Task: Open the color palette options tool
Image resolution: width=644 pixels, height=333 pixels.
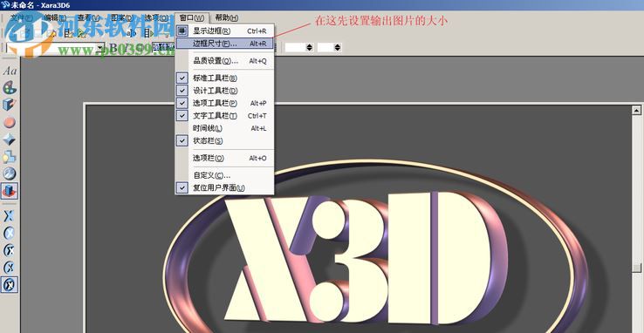Action: tap(10, 87)
